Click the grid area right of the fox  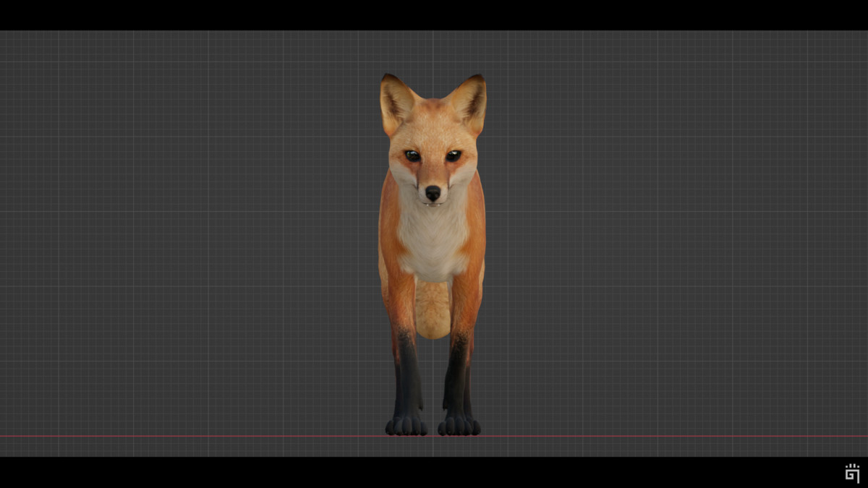tap(651, 253)
